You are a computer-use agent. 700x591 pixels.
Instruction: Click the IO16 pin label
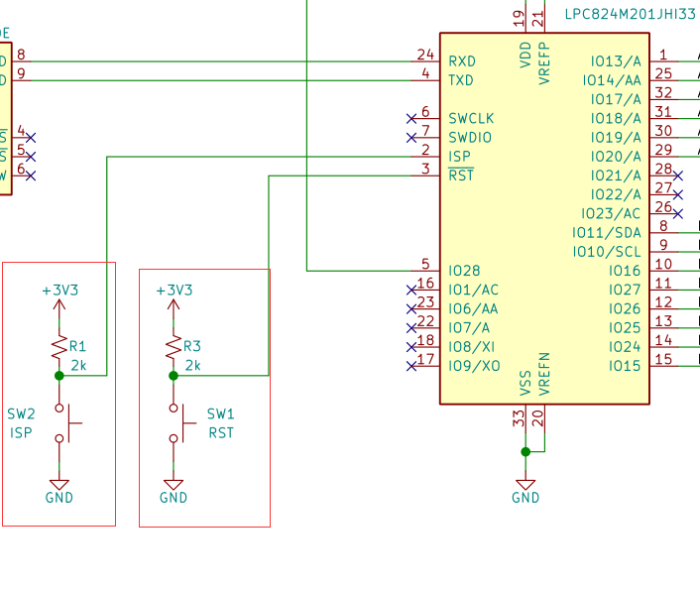point(625,271)
